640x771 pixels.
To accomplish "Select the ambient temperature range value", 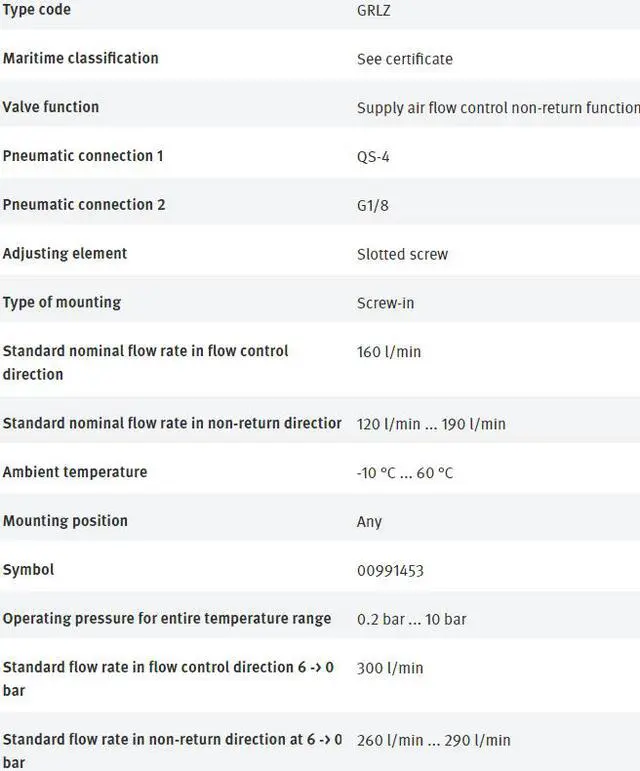I will (x=404, y=473).
